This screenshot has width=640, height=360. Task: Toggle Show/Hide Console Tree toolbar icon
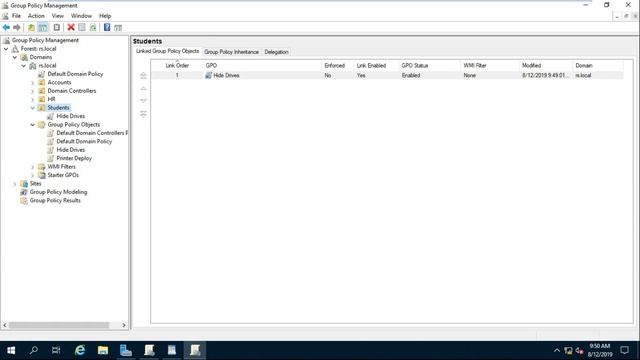42,27
